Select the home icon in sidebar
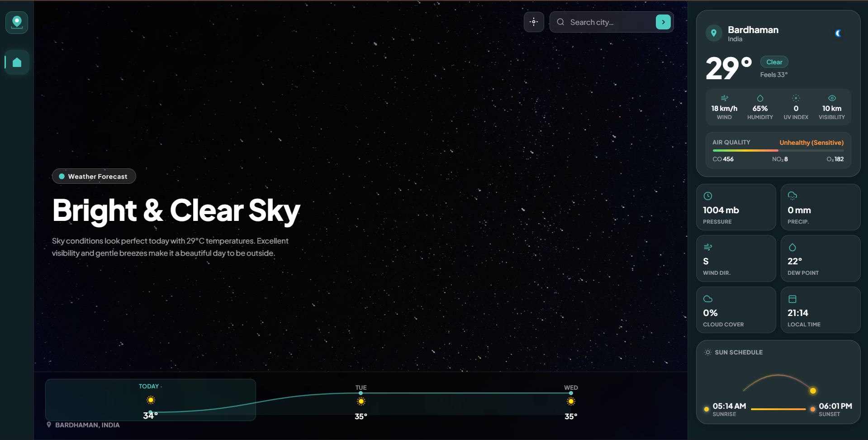 [x=16, y=62]
